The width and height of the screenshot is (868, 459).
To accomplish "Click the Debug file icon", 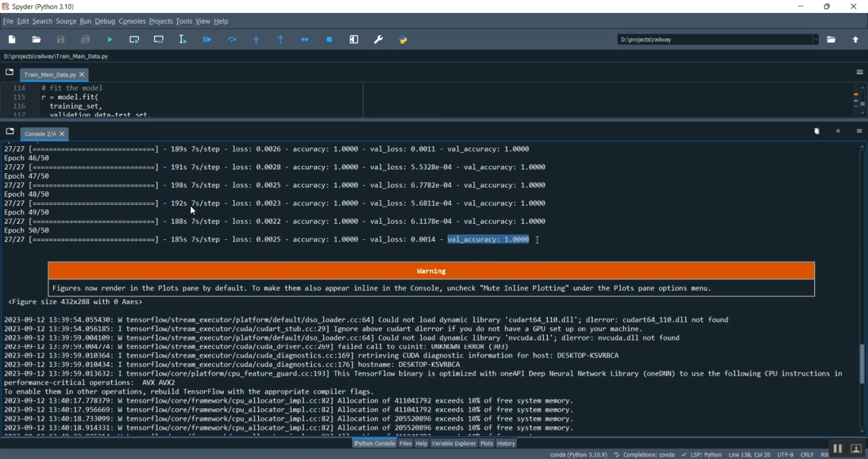I will 207,39.
